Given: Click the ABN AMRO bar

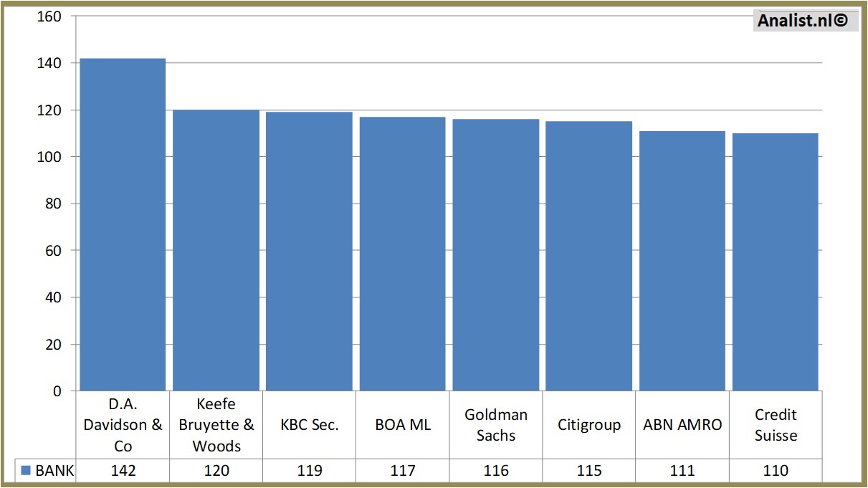Looking at the screenshot, I should (x=682, y=261).
